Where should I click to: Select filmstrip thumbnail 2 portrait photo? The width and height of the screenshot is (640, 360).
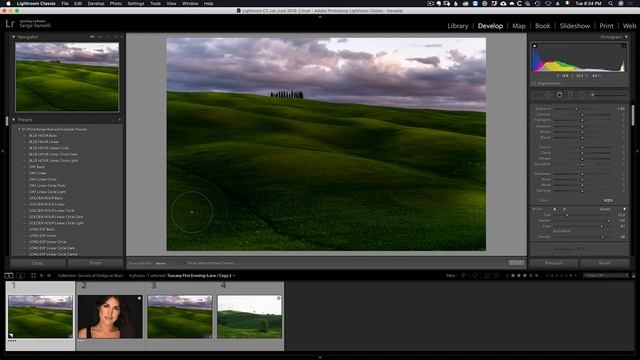pyautogui.click(x=110, y=317)
